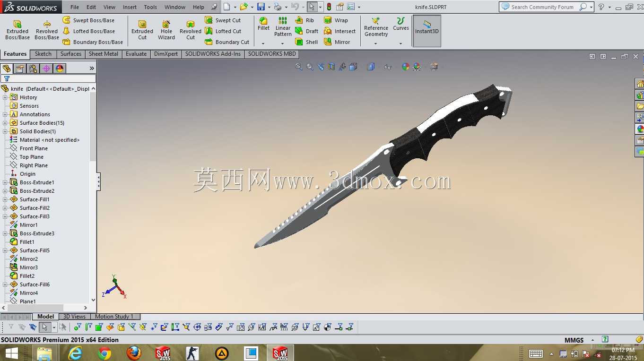Screen dimensions: 644x361
Task: Choose the Revolved Cut tool
Action: (x=191, y=30)
